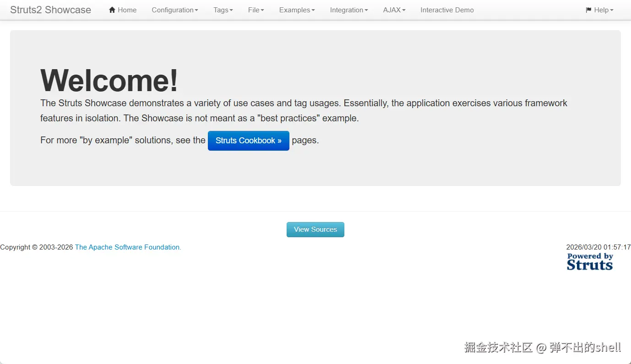Click the View Sources button
This screenshot has width=631, height=364.
point(315,229)
